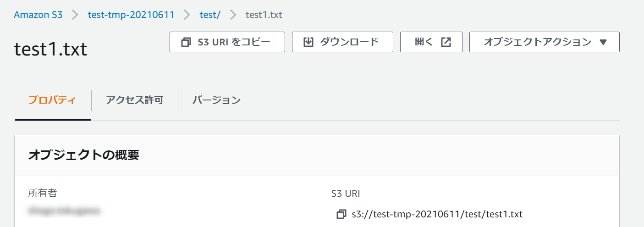Go to the Amazon S3 breadcrumb link

(x=38, y=15)
